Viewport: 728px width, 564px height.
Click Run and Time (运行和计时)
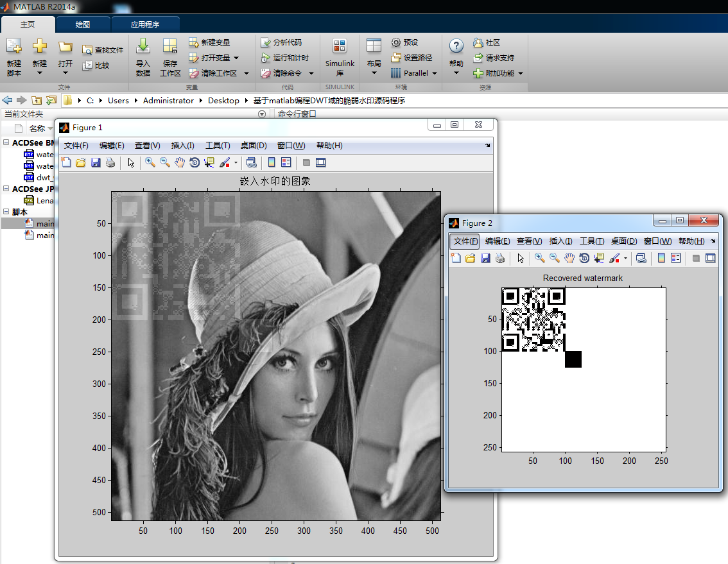(284, 58)
